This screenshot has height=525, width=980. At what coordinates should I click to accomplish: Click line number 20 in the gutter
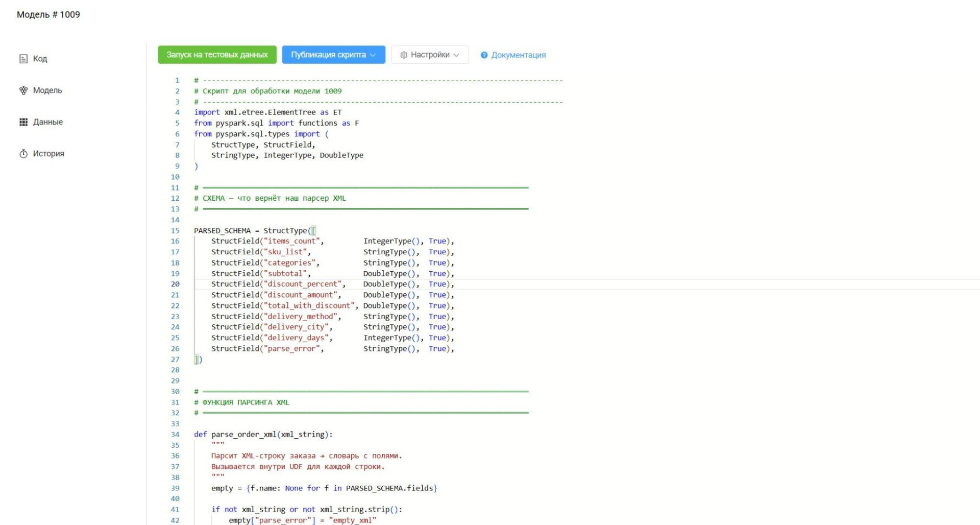(x=175, y=284)
